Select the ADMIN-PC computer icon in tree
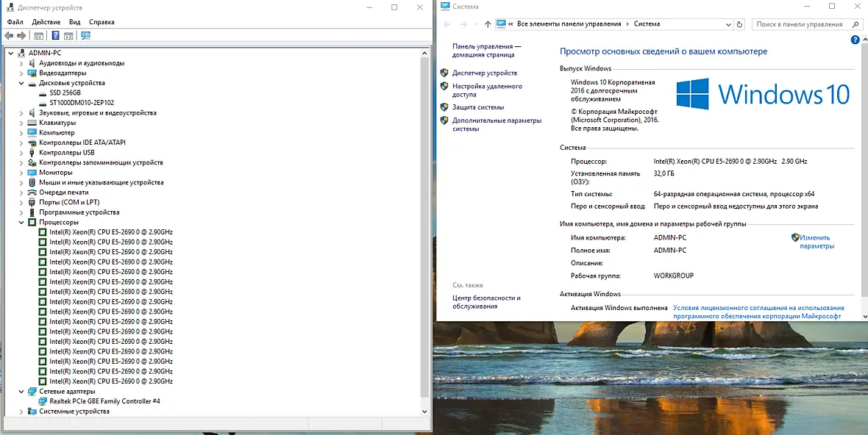The image size is (868, 435). coord(21,53)
